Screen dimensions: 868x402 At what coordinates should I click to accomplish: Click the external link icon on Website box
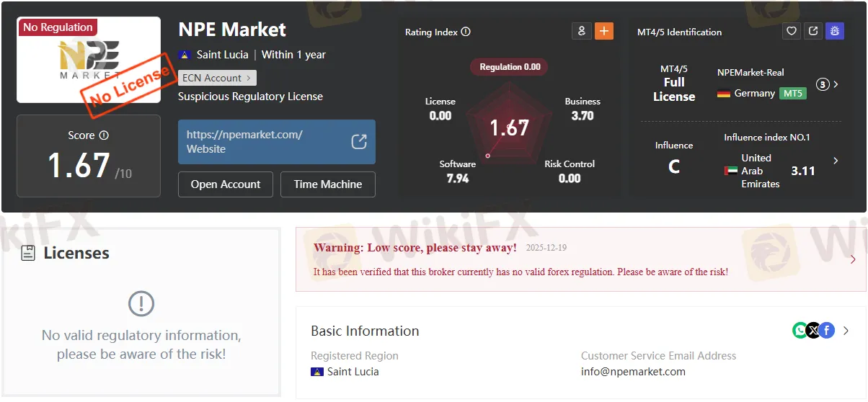(359, 141)
